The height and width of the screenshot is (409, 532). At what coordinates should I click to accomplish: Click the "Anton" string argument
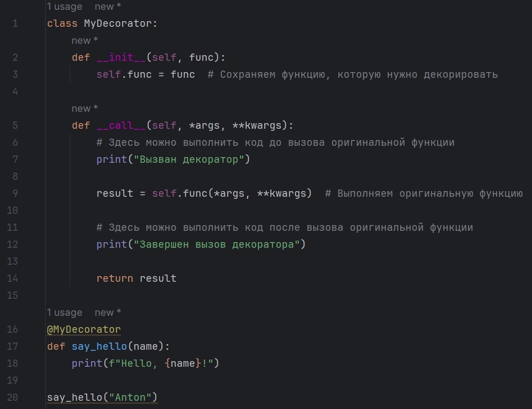pos(130,397)
